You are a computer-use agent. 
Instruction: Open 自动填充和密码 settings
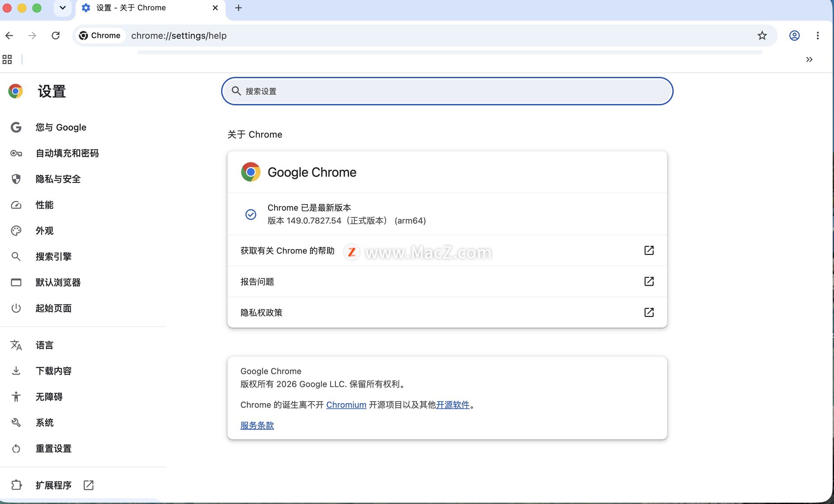67,153
